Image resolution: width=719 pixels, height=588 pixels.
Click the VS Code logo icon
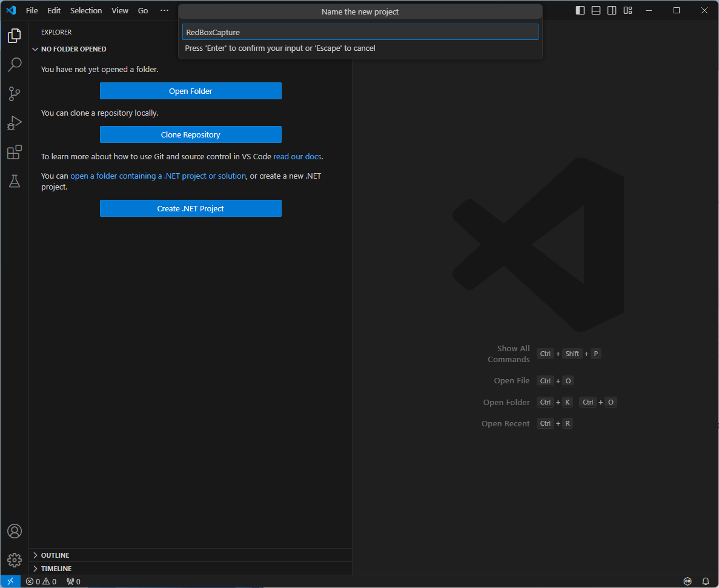[x=11, y=10]
